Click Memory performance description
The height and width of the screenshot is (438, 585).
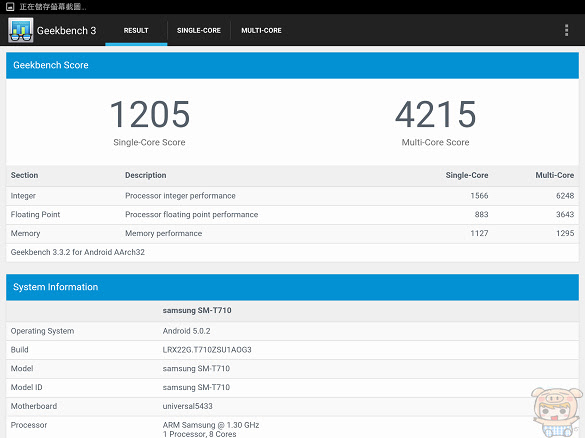point(163,234)
